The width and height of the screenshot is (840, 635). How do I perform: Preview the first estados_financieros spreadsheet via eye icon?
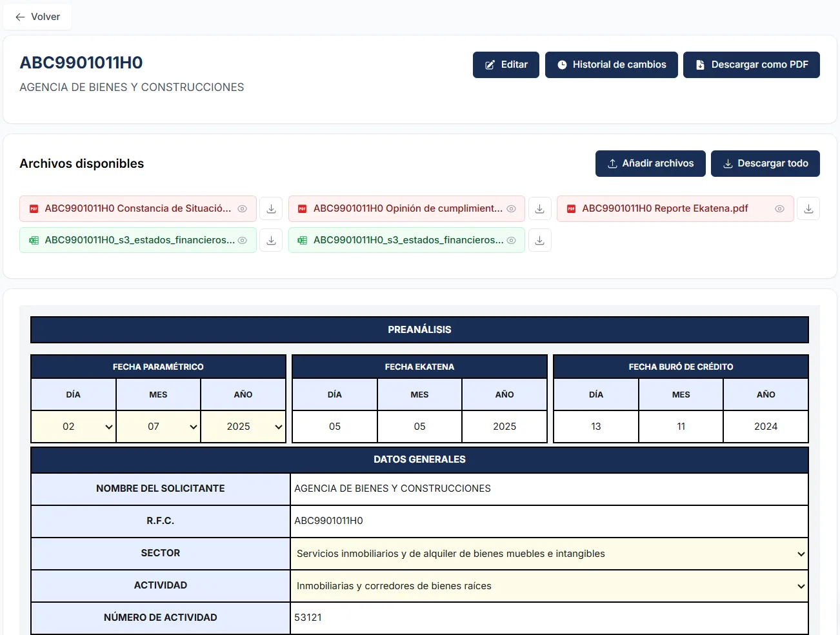click(x=243, y=241)
